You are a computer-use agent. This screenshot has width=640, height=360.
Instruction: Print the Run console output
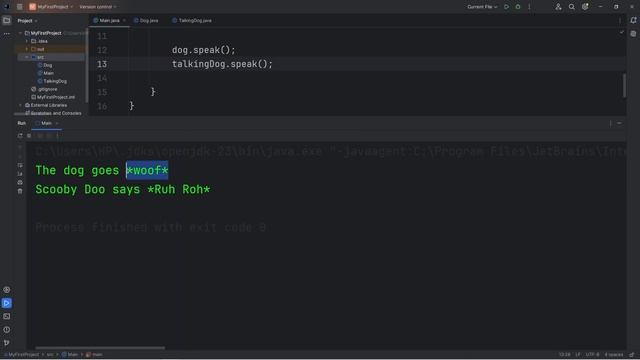(x=20, y=182)
